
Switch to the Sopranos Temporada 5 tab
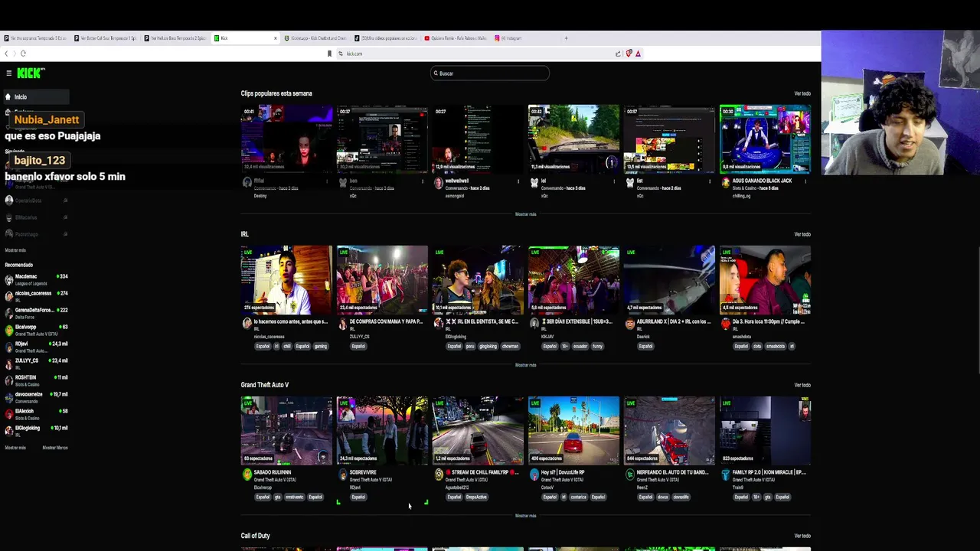(x=35, y=38)
